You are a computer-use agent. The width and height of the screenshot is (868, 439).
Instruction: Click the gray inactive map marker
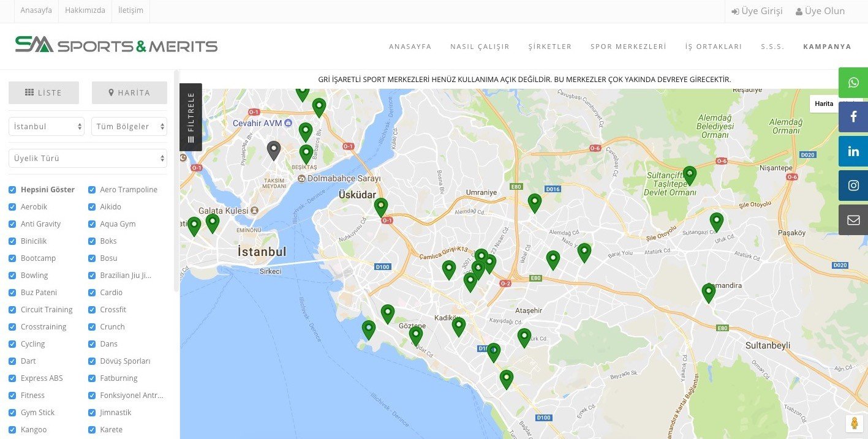[x=274, y=150]
